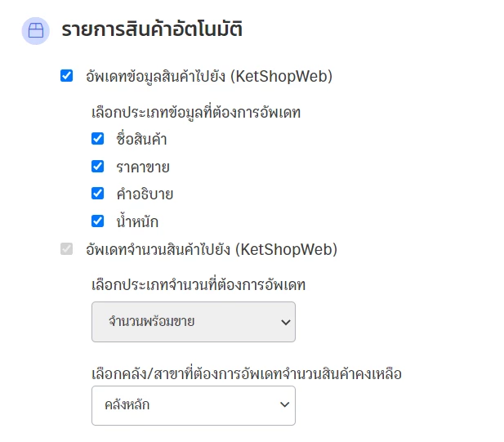Select the ราคาขาย label text
Image resolution: width=504 pixels, height=442 pixels.
(143, 167)
